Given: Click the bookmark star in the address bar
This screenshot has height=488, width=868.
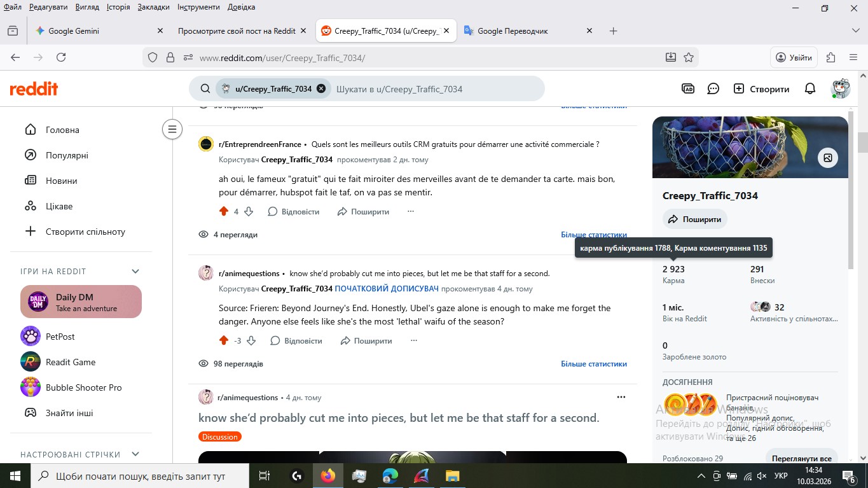Looking at the screenshot, I should [x=689, y=57].
